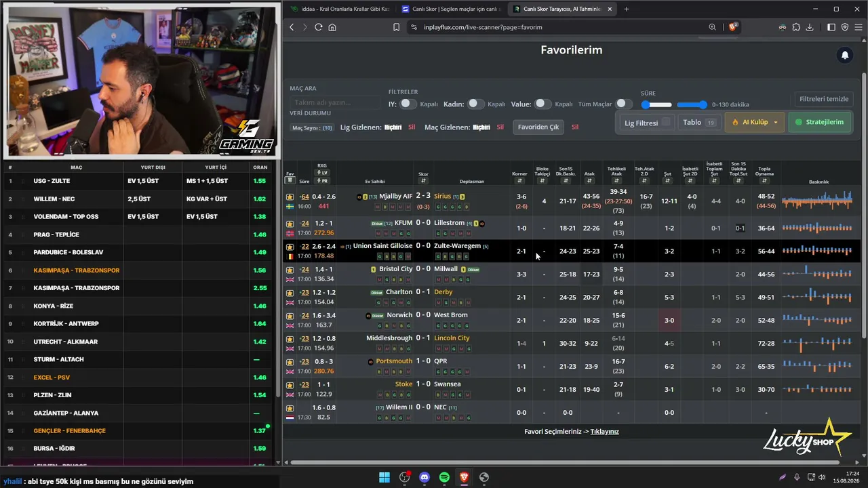Viewport: 868px width, 488px height.
Task: Open the Brave Shields icon
Action: [x=732, y=27]
